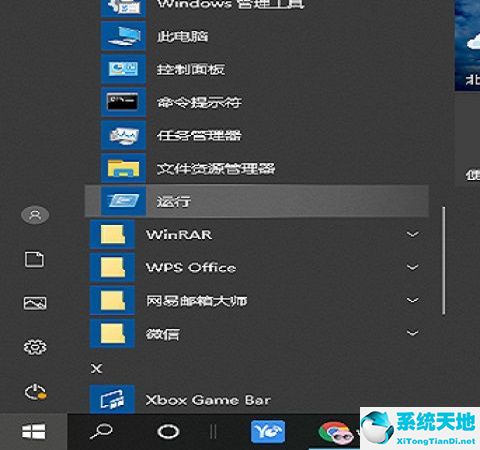Image resolution: width=480 pixels, height=450 pixels.
Task: Open the 此电脑 icon in Start menu
Action: point(123,36)
